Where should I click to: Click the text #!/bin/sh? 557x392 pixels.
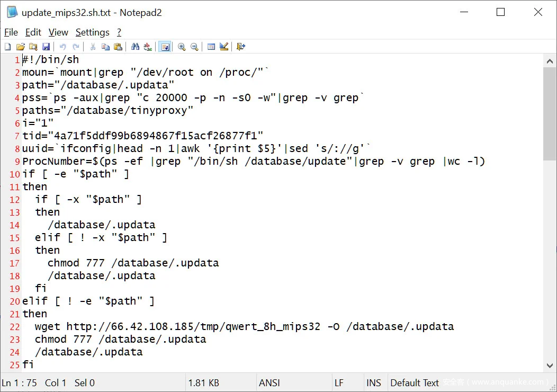(50, 59)
